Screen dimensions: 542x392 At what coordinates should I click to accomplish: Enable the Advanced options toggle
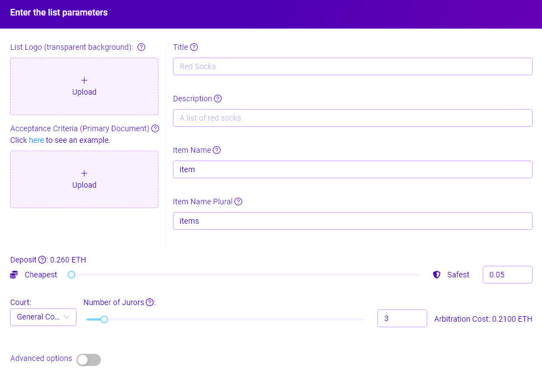[89, 359]
